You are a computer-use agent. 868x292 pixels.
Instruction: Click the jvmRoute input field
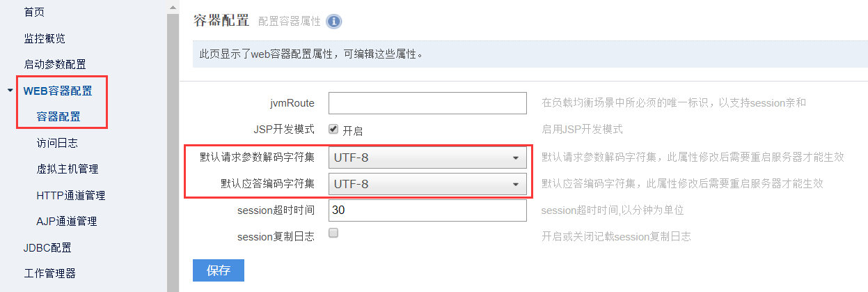pos(427,103)
